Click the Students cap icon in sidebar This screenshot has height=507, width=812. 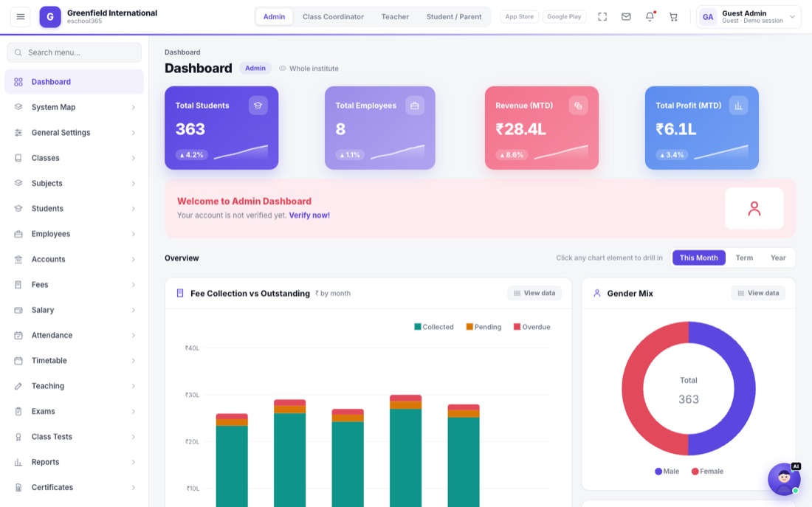pos(18,209)
